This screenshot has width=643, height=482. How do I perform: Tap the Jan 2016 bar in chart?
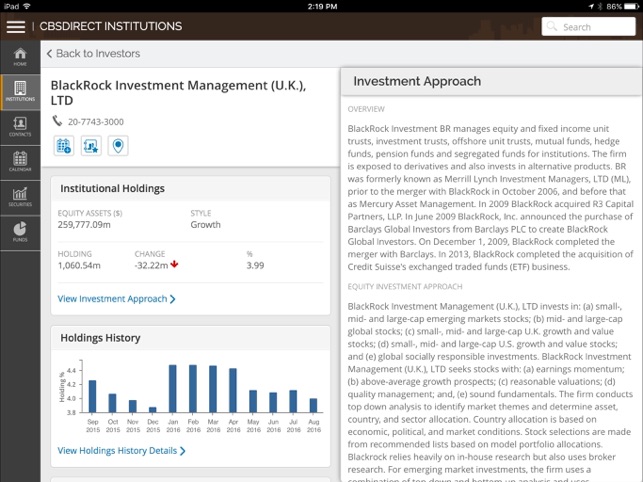[173, 388]
